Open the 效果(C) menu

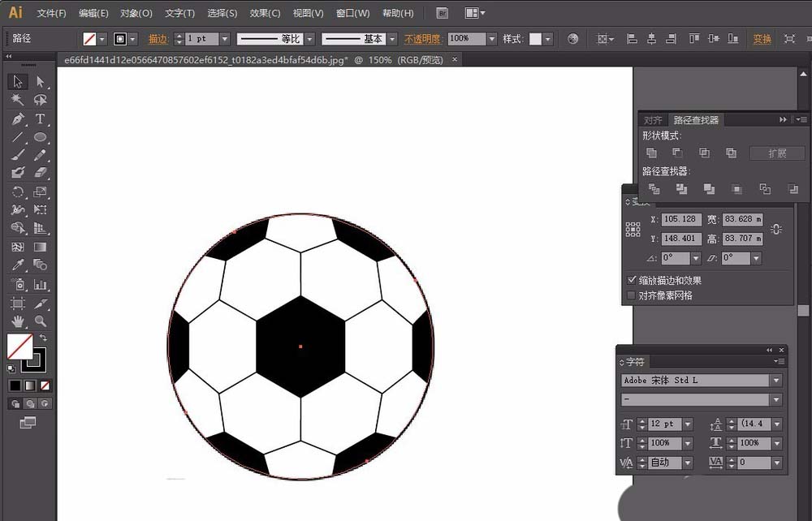tap(265, 13)
